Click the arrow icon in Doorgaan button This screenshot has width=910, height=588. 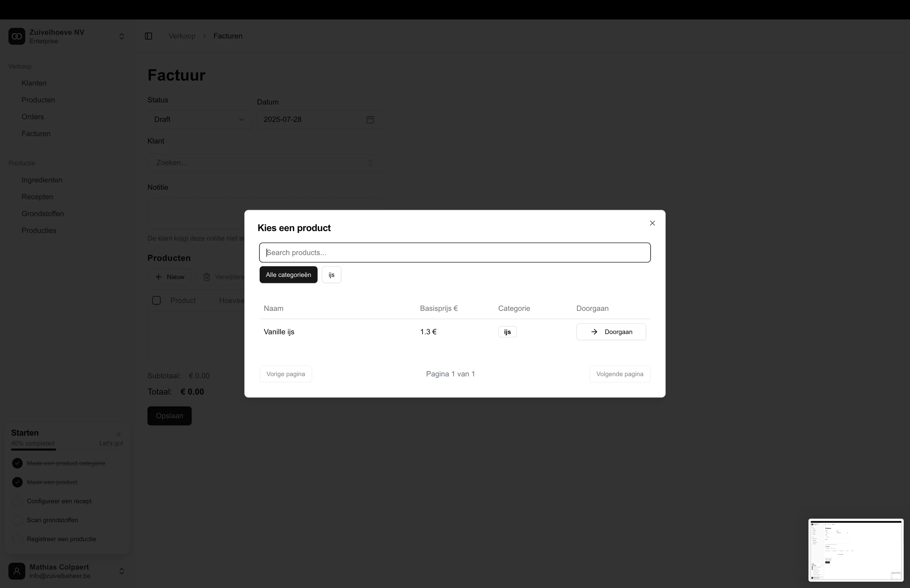coord(594,332)
